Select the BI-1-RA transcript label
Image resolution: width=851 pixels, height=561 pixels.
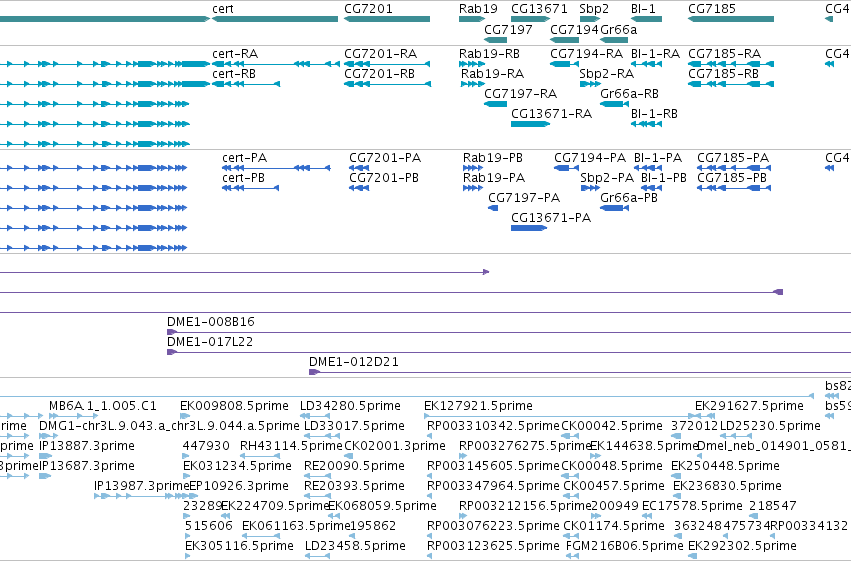(x=655, y=54)
